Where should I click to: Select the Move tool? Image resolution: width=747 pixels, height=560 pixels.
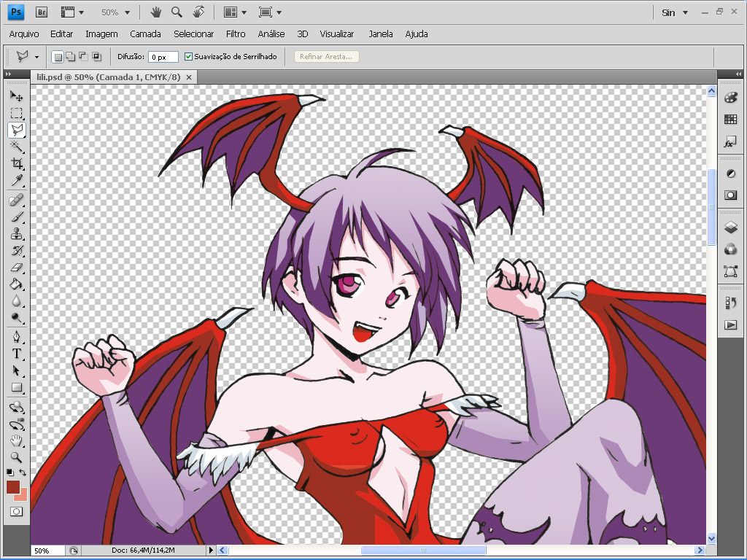pos(17,96)
